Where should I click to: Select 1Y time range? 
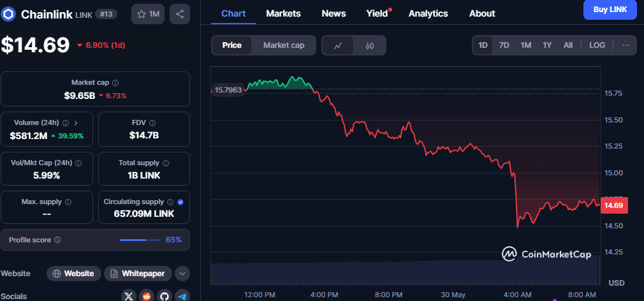click(x=547, y=45)
